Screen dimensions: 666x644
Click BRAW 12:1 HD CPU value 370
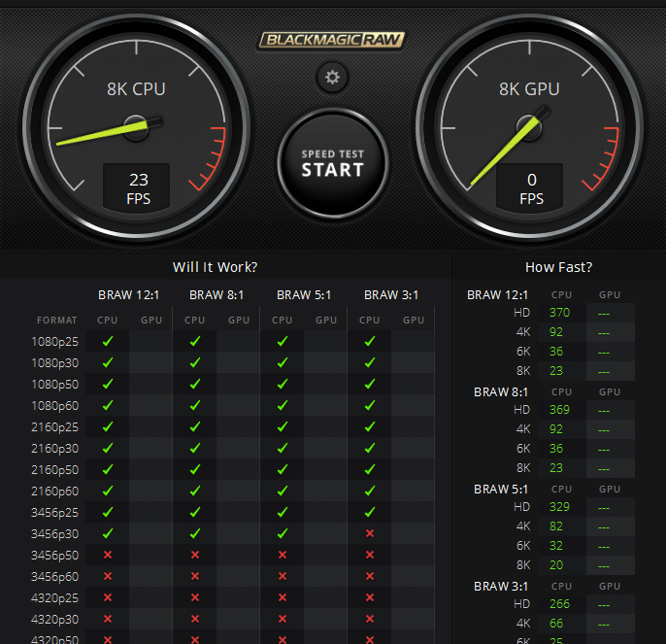[x=559, y=313]
